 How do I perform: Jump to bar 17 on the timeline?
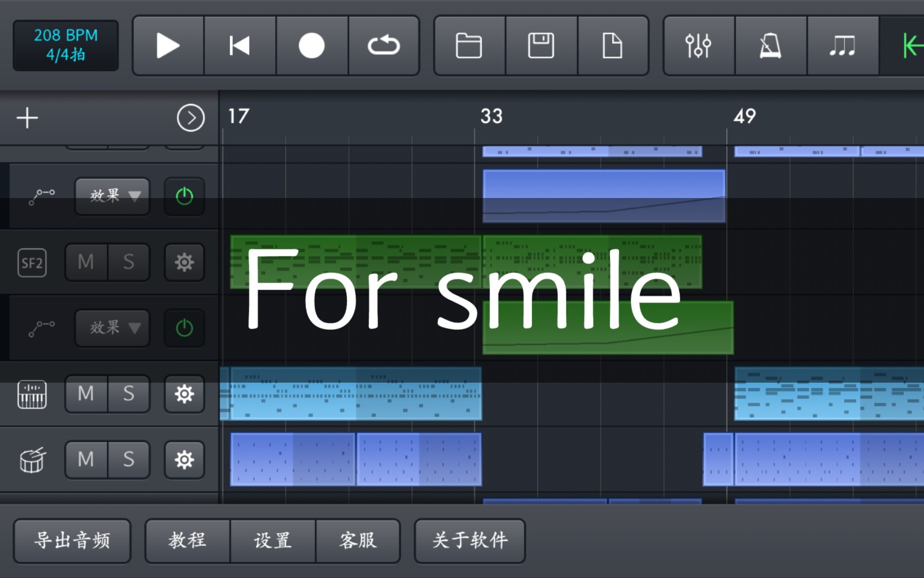click(238, 116)
